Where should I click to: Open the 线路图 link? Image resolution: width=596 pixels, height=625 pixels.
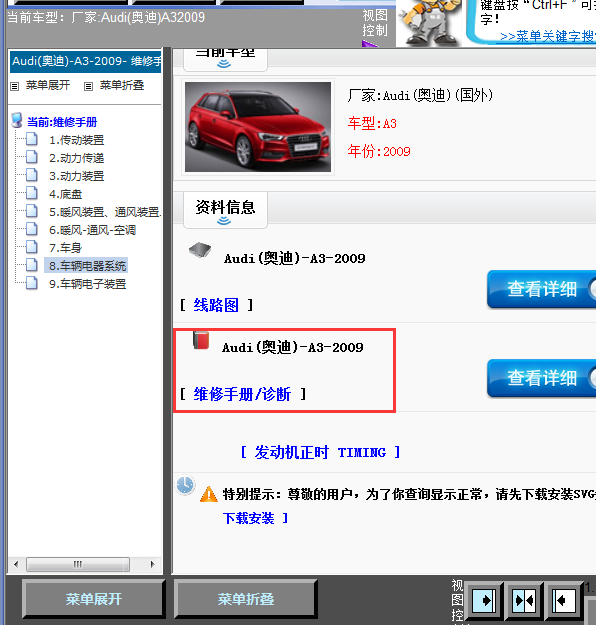pyautogui.click(x=216, y=305)
